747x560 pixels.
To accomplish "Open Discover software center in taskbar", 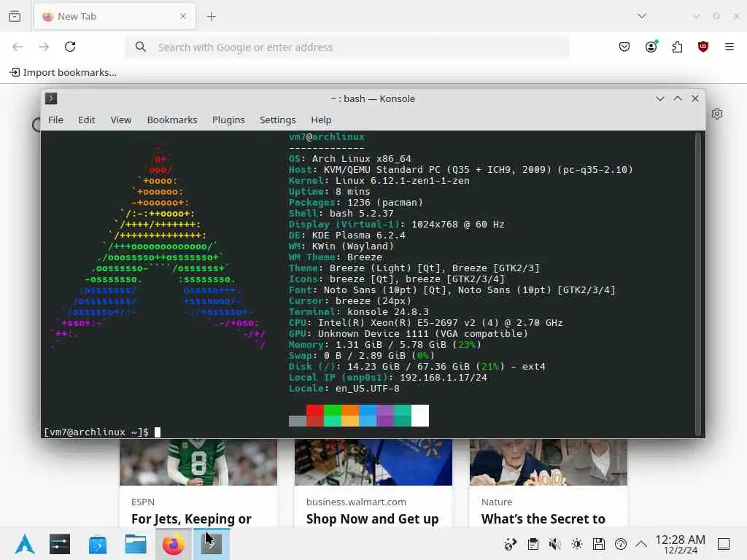I will pyautogui.click(x=98, y=544).
